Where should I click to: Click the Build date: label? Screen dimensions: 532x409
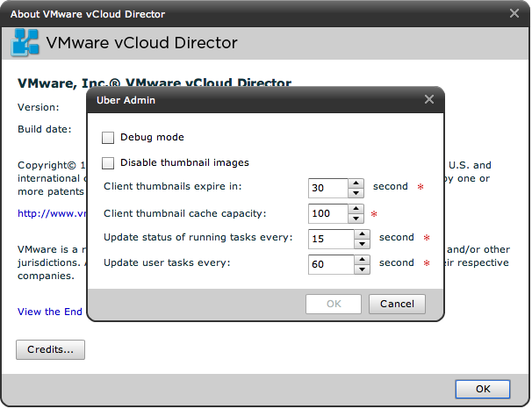coord(45,129)
